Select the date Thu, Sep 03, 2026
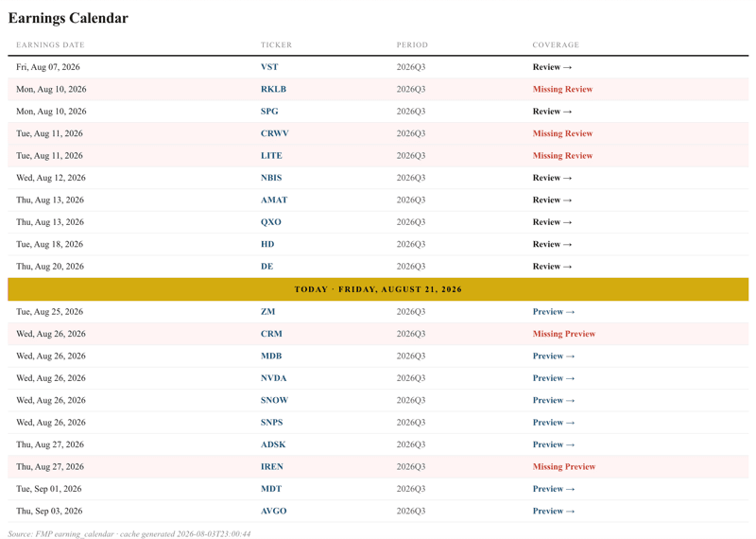This screenshot has width=756, height=539. (49, 512)
